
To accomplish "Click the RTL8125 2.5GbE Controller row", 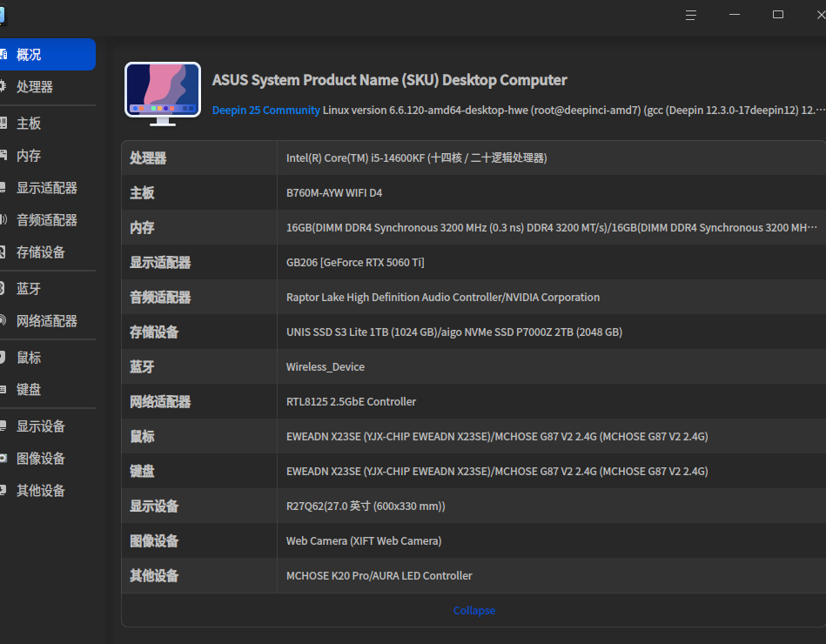I will [473, 402].
